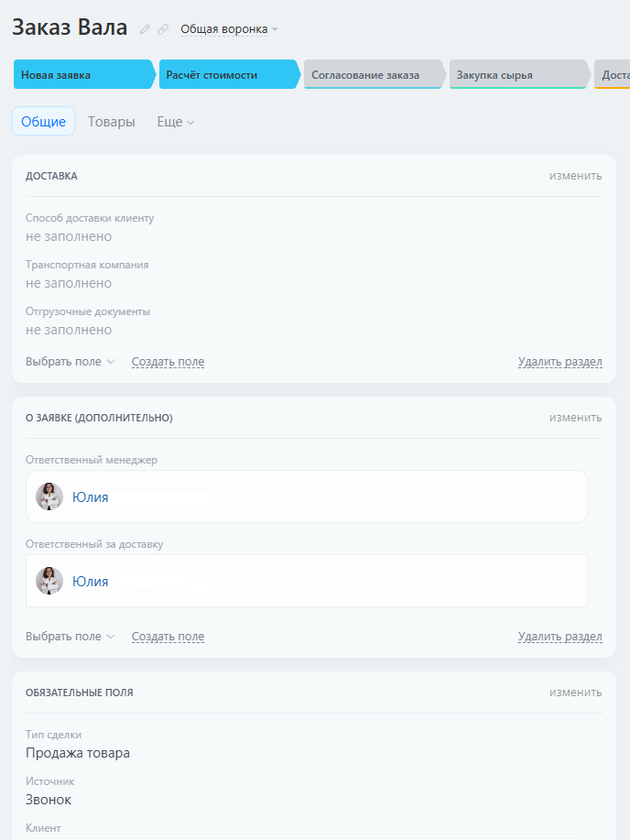Viewport: 630px width, 840px height.
Task: Click изменить in the Доставка section
Action: [x=575, y=176]
